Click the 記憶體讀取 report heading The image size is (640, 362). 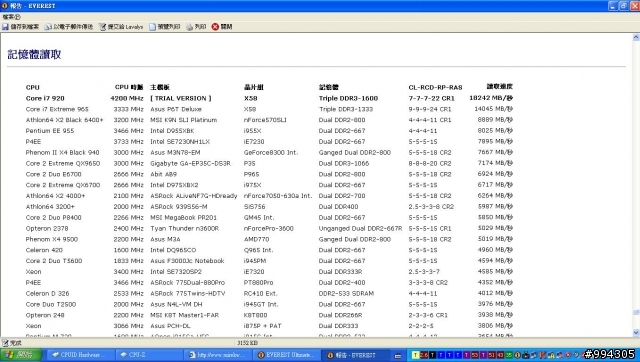[x=34, y=54]
